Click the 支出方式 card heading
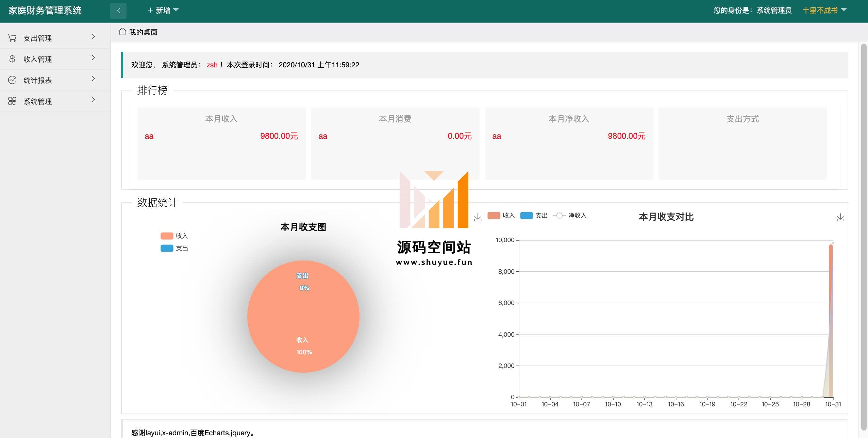Image resolution: width=868 pixels, height=438 pixels. (742, 119)
